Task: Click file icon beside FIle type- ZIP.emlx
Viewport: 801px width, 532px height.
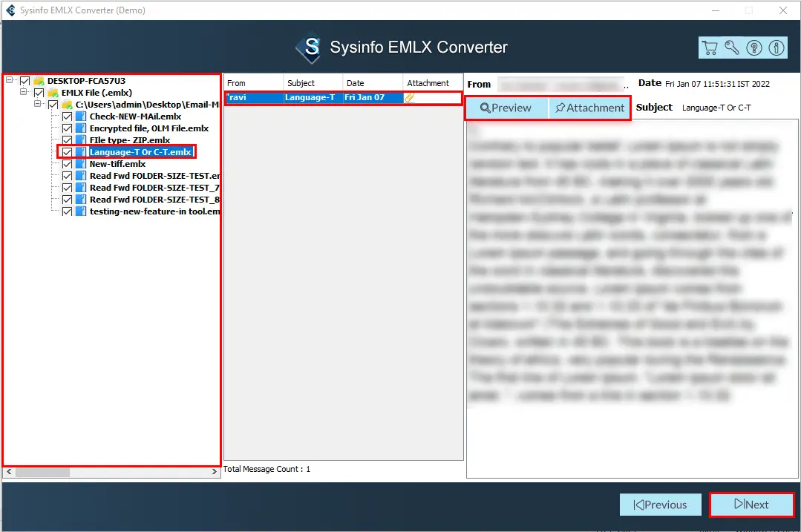Action: pos(81,140)
